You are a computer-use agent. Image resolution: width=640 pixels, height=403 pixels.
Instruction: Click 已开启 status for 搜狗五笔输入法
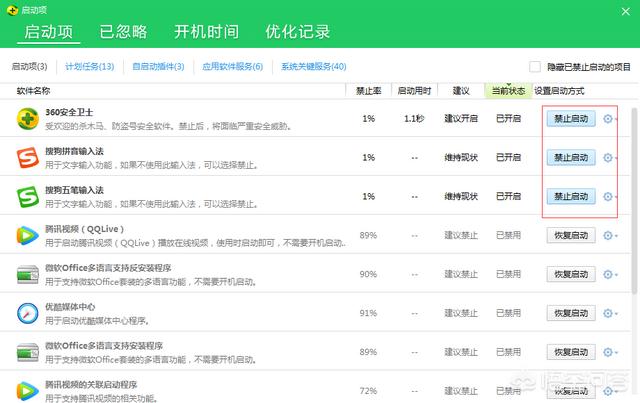[x=508, y=196]
